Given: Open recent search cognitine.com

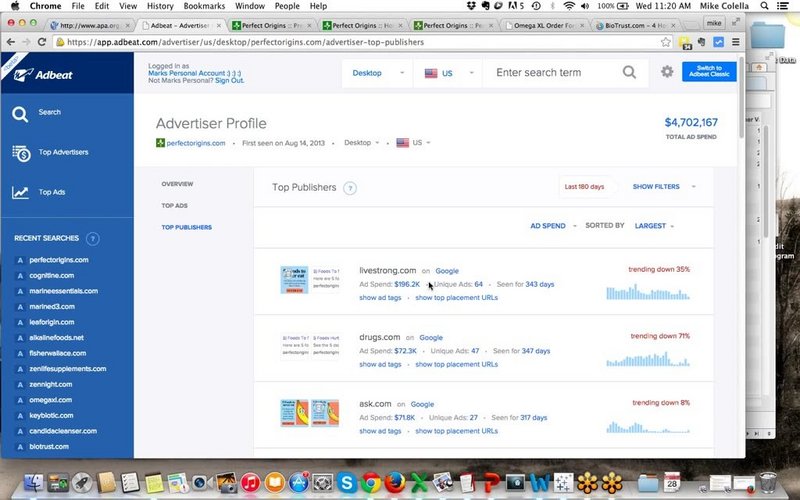Looking at the screenshot, I should click(52, 276).
